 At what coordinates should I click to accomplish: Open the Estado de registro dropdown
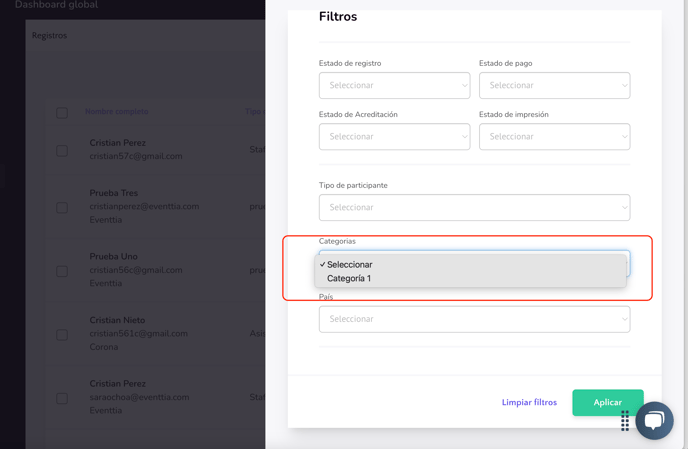coord(394,86)
